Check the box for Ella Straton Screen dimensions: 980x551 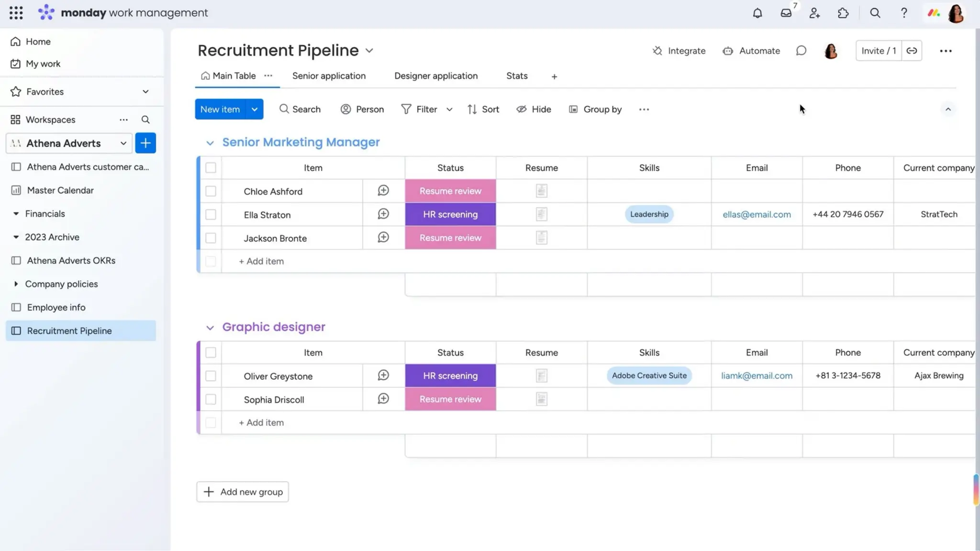(x=211, y=215)
